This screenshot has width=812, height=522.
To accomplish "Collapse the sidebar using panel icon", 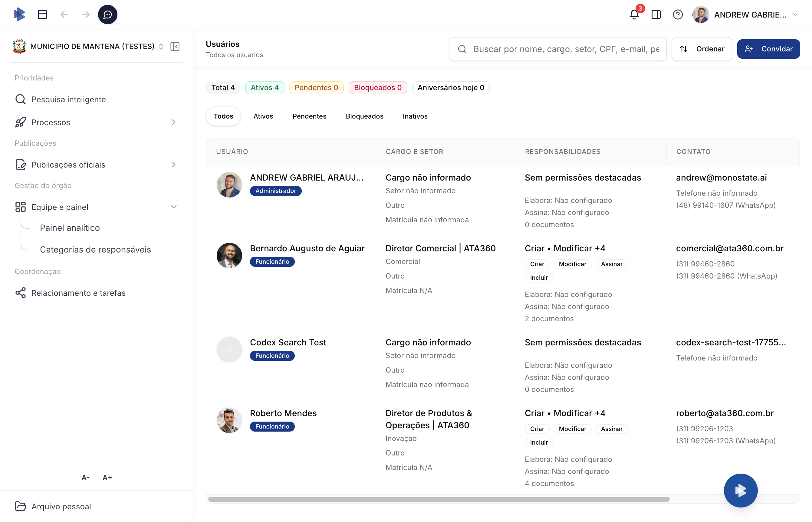I will tap(175, 47).
